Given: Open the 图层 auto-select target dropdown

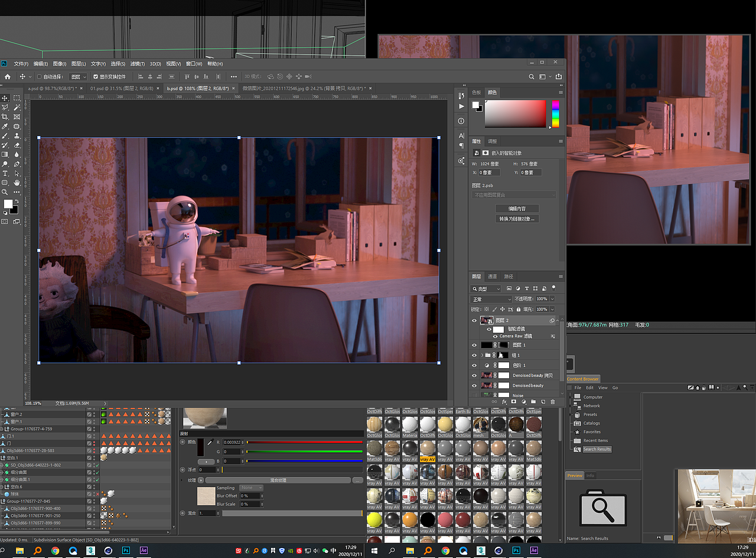Looking at the screenshot, I should 78,77.
